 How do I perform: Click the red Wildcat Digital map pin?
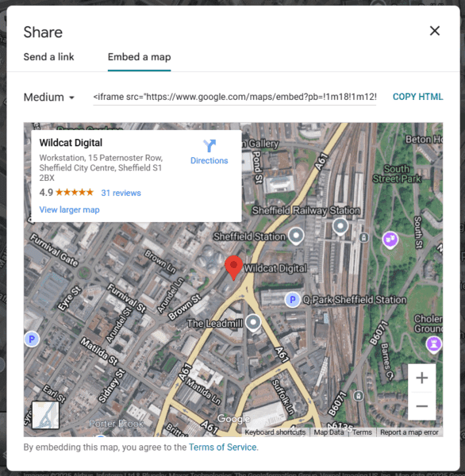tap(233, 267)
